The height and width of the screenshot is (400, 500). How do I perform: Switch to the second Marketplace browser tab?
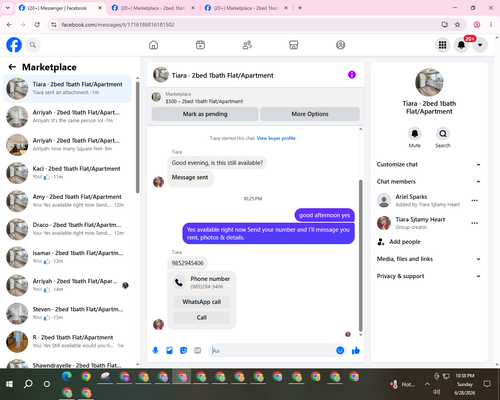[x=154, y=8]
